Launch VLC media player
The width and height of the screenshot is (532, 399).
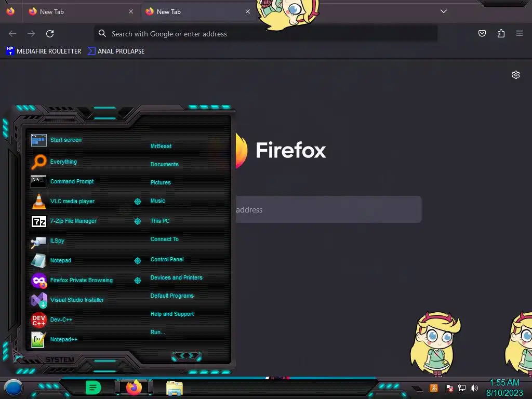coord(38,201)
